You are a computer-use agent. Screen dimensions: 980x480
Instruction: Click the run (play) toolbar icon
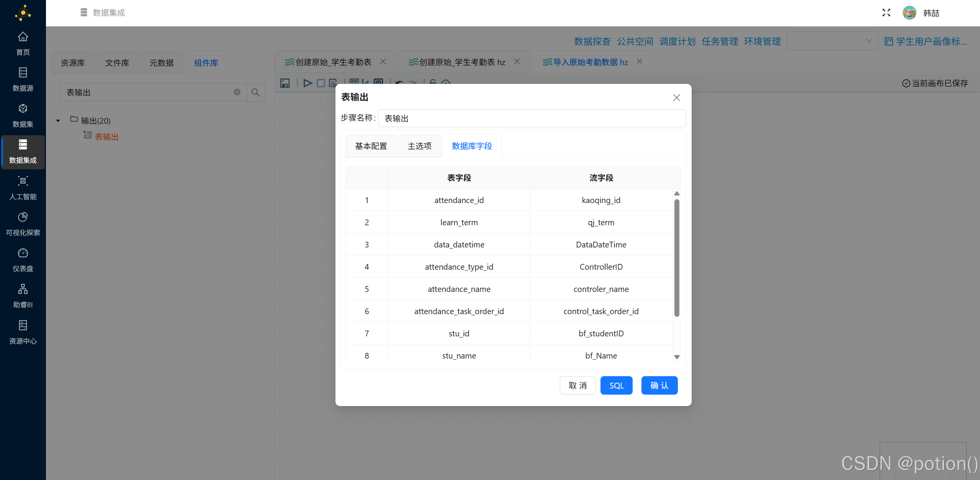pos(308,83)
